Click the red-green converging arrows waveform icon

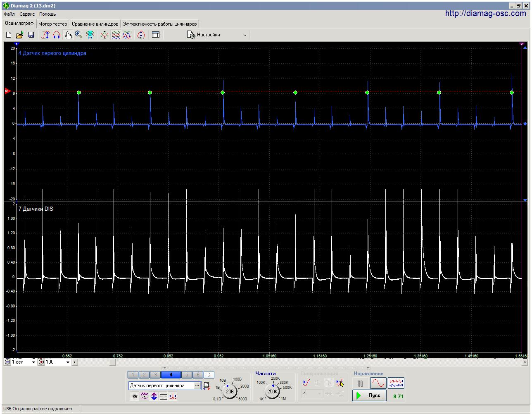point(104,35)
